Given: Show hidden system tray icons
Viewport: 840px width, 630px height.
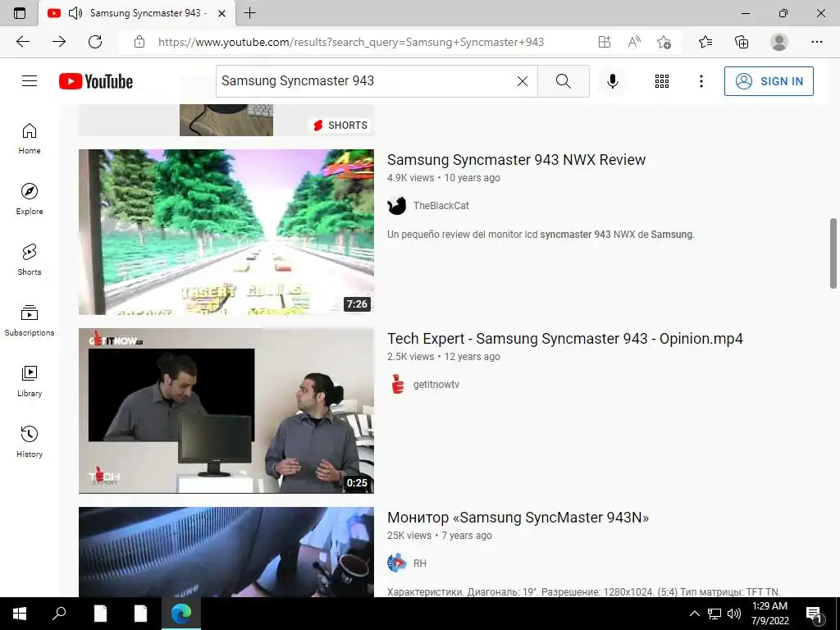Looking at the screenshot, I should point(694,614).
